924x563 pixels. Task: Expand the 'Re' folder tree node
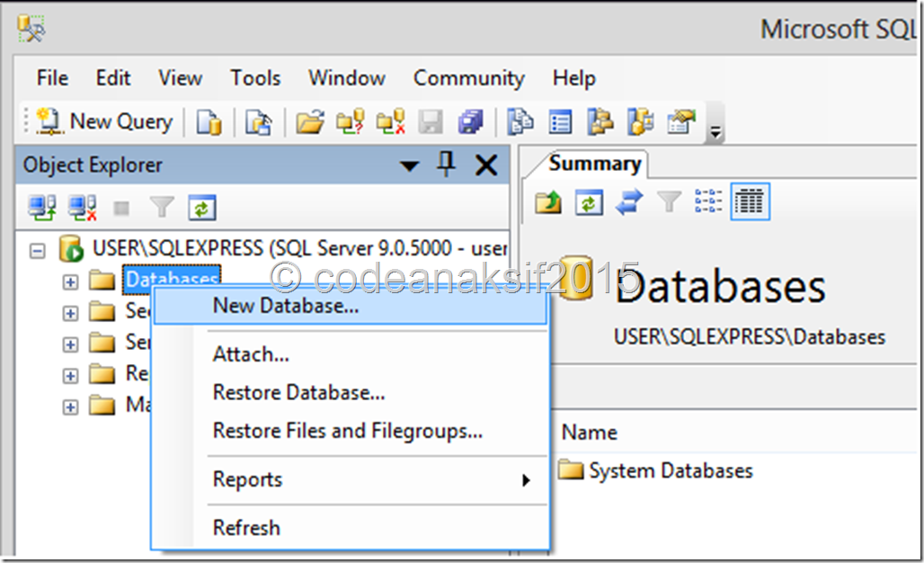tap(70, 376)
